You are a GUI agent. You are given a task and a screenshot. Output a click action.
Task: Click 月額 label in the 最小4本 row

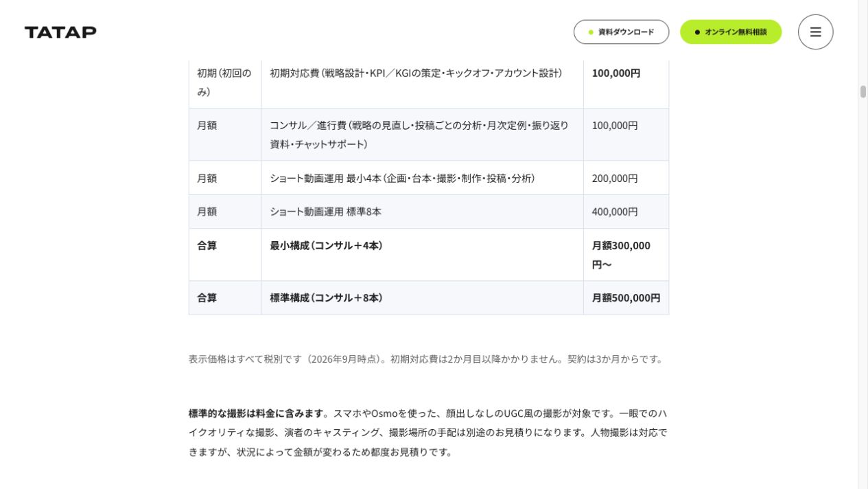207,178
